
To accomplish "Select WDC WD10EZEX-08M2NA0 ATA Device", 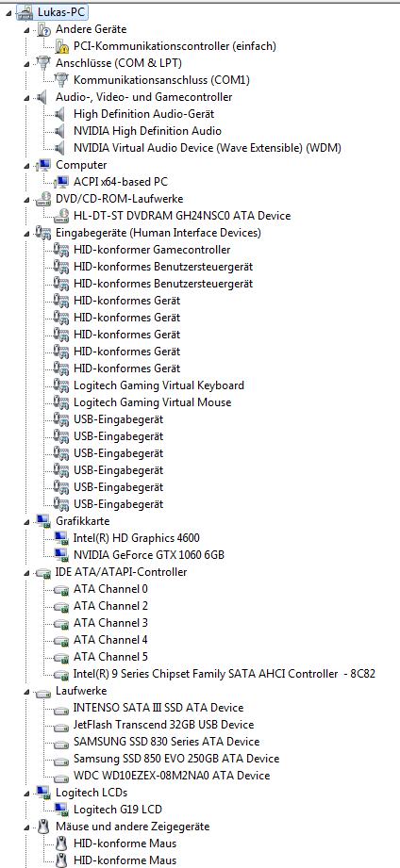I will 172,776.
